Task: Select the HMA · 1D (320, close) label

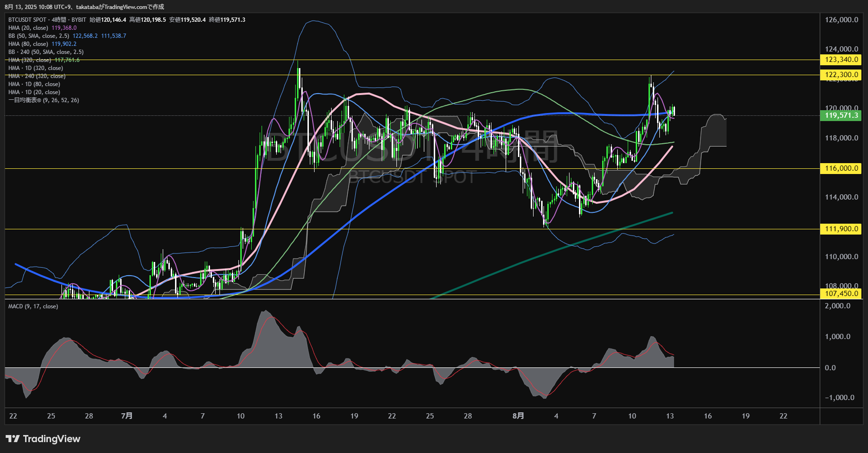Action: coord(35,68)
